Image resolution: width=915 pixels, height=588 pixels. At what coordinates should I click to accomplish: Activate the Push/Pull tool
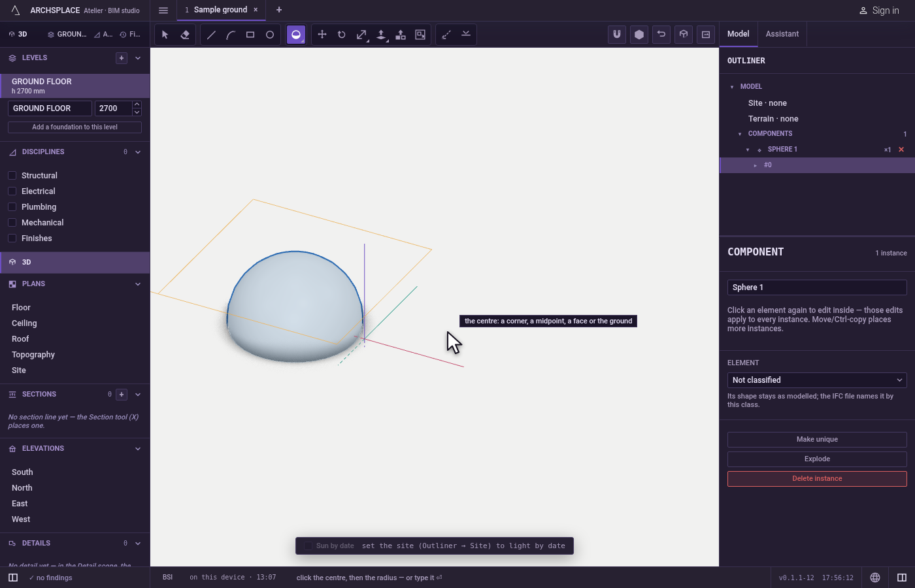(x=381, y=35)
